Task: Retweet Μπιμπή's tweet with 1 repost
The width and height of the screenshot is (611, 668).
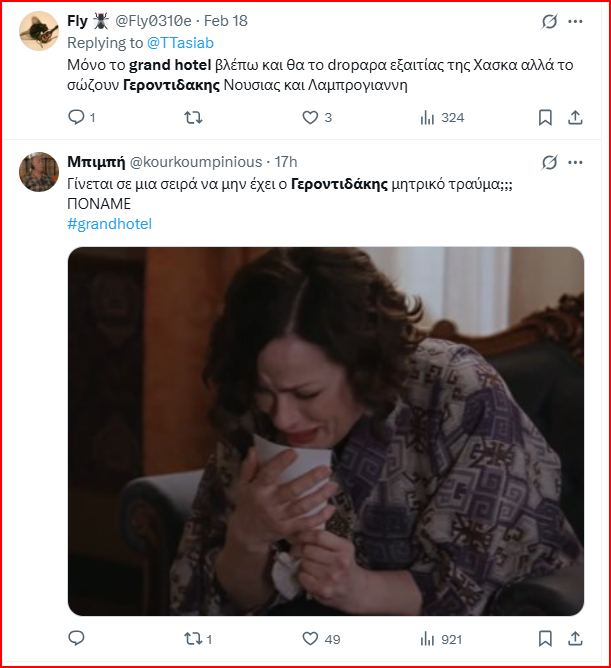Action: [x=193, y=638]
